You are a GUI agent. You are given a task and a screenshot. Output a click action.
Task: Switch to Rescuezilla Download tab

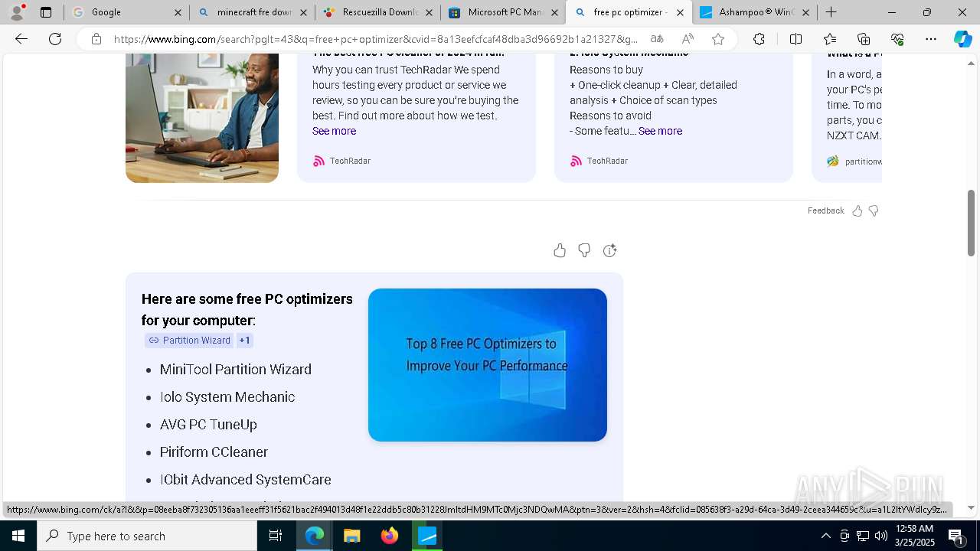click(377, 12)
